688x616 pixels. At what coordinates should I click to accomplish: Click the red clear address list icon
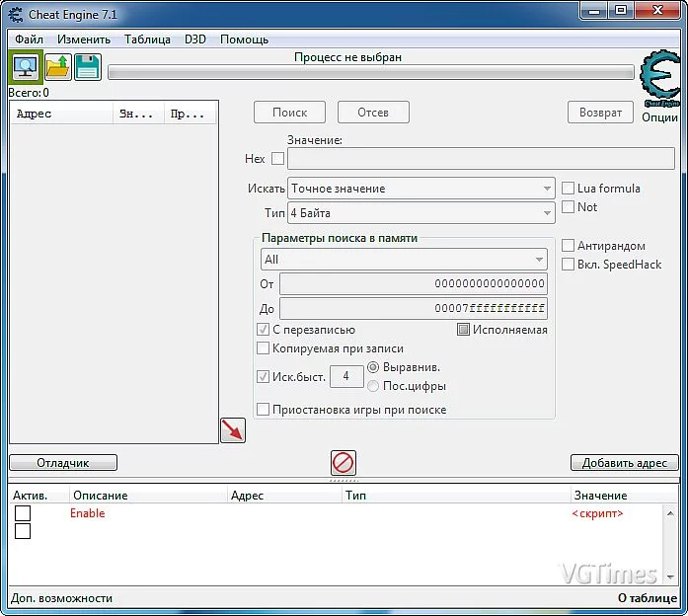[344, 463]
